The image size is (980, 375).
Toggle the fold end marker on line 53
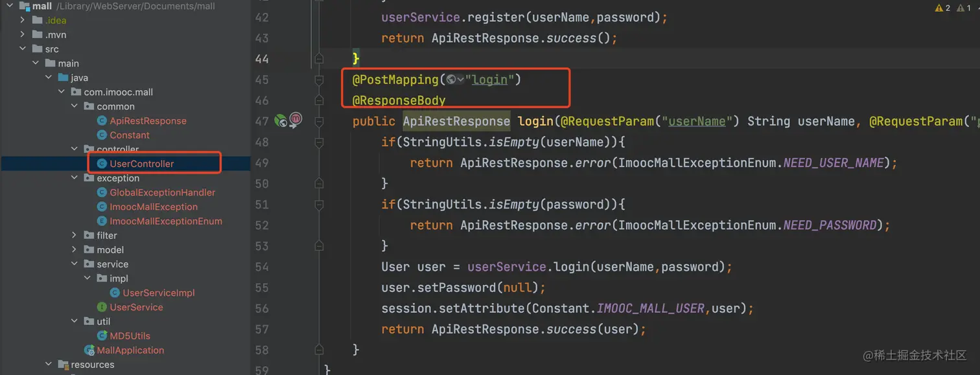pyautogui.click(x=319, y=245)
